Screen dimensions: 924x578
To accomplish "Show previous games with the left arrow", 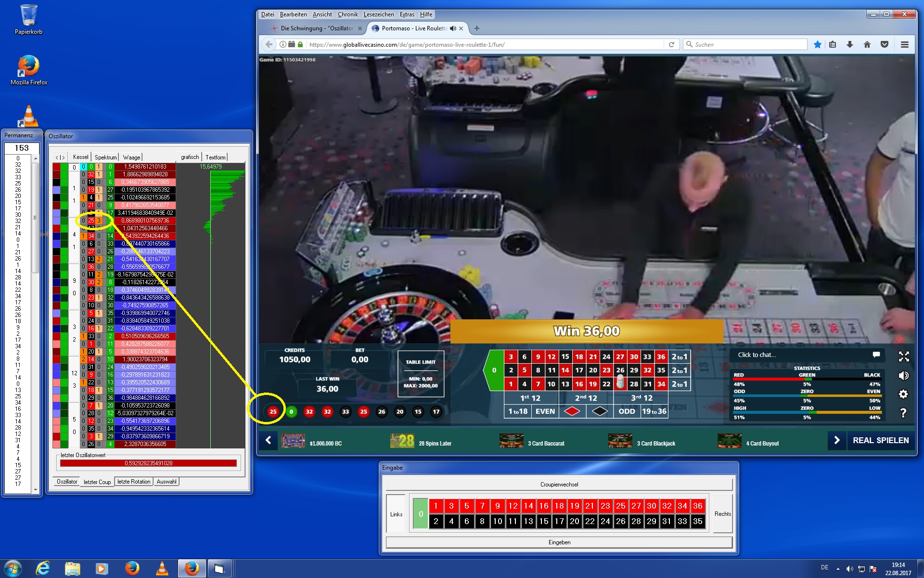I will 269,440.
